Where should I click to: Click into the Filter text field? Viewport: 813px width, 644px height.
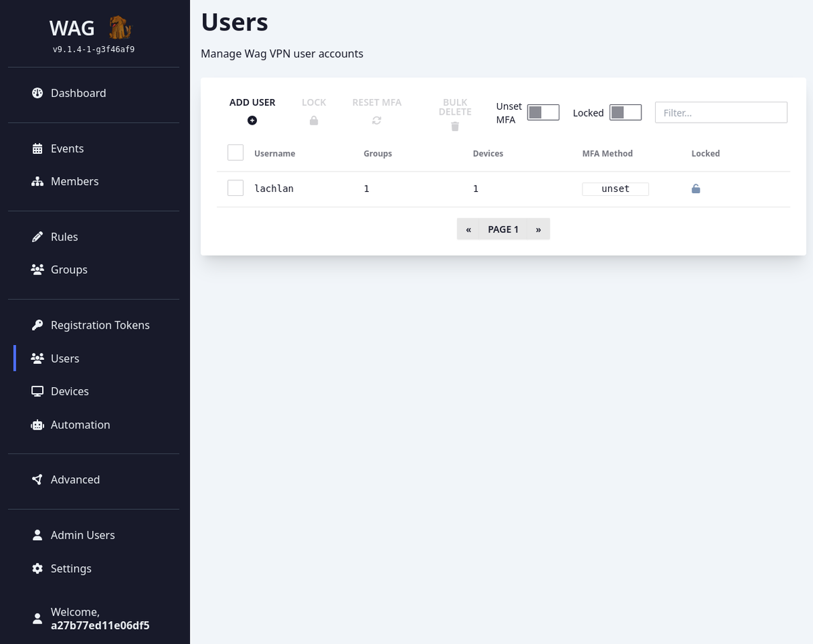click(721, 113)
